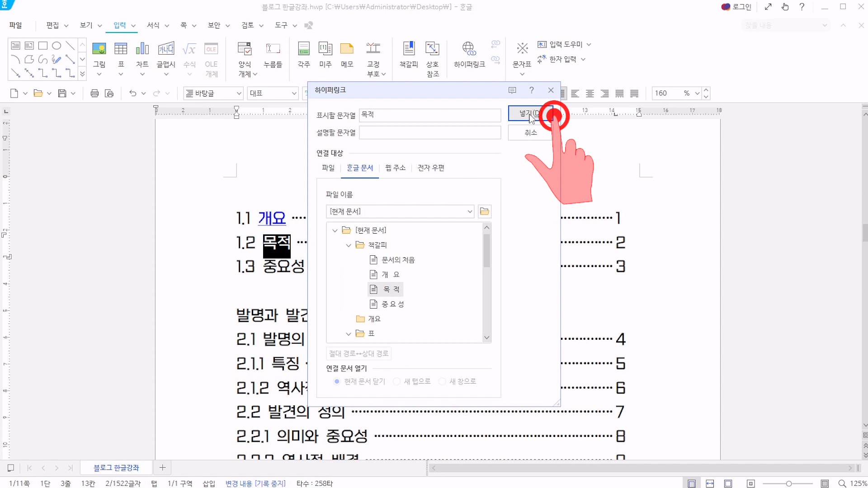This screenshot has width=868, height=488.
Task: Click the browse folder icon beside the file name
Action: point(485,211)
